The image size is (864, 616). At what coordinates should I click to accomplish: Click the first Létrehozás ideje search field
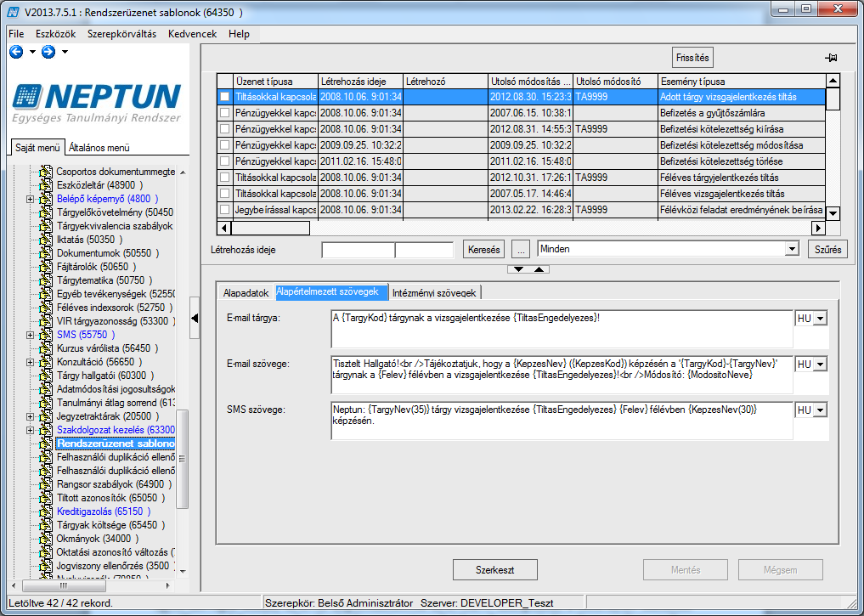point(359,250)
